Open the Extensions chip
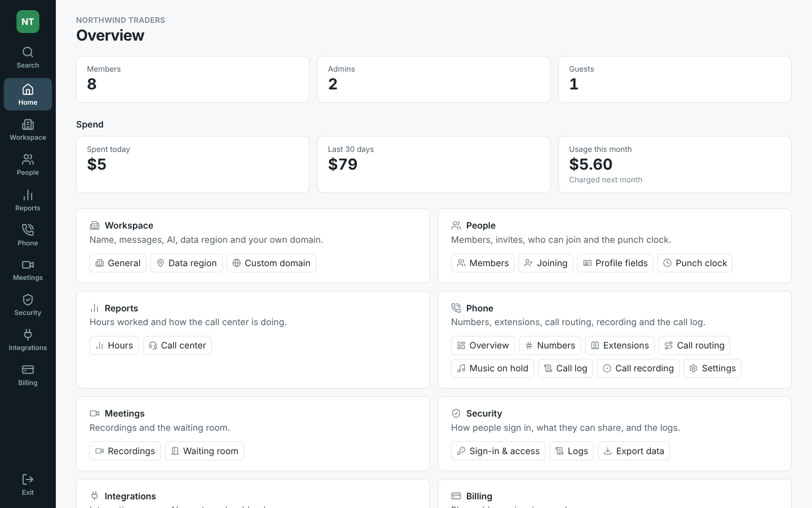Image resolution: width=812 pixels, height=508 pixels. pyautogui.click(x=620, y=345)
